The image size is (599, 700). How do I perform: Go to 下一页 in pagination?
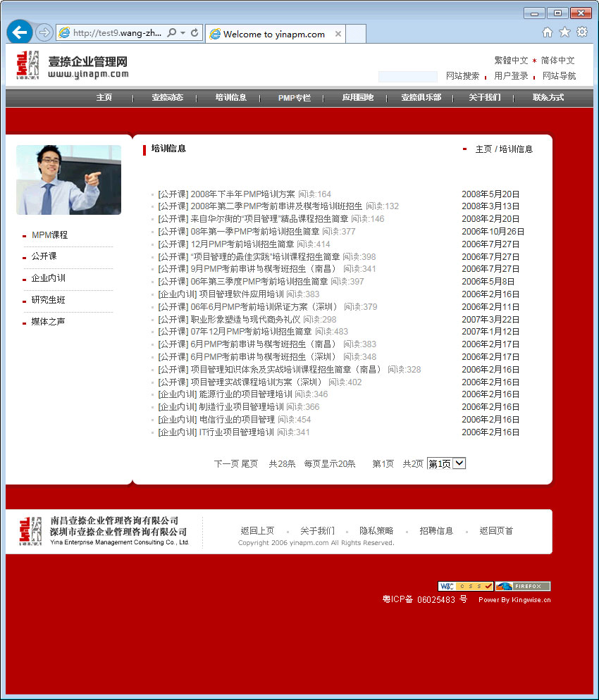coord(226,464)
